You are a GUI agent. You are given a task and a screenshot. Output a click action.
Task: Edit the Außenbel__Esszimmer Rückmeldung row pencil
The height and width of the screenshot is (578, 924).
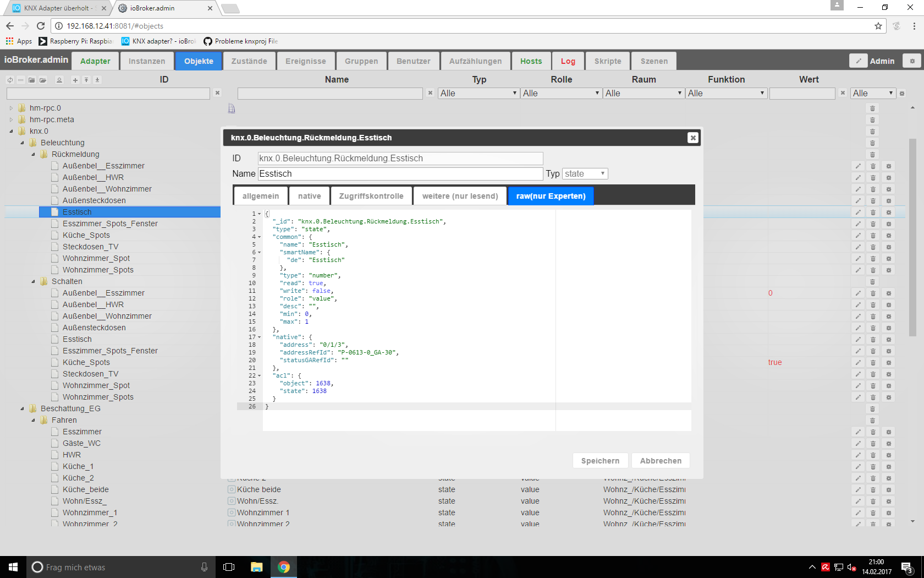click(858, 166)
